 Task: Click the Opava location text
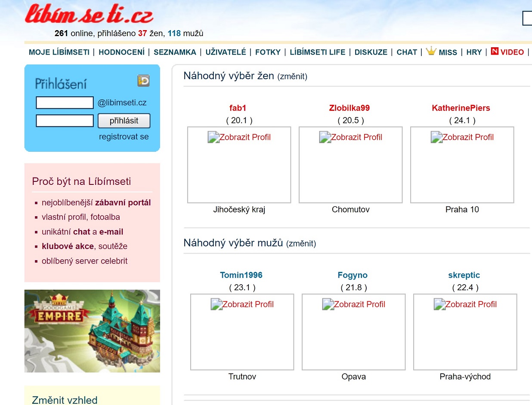tap(354, 377)
